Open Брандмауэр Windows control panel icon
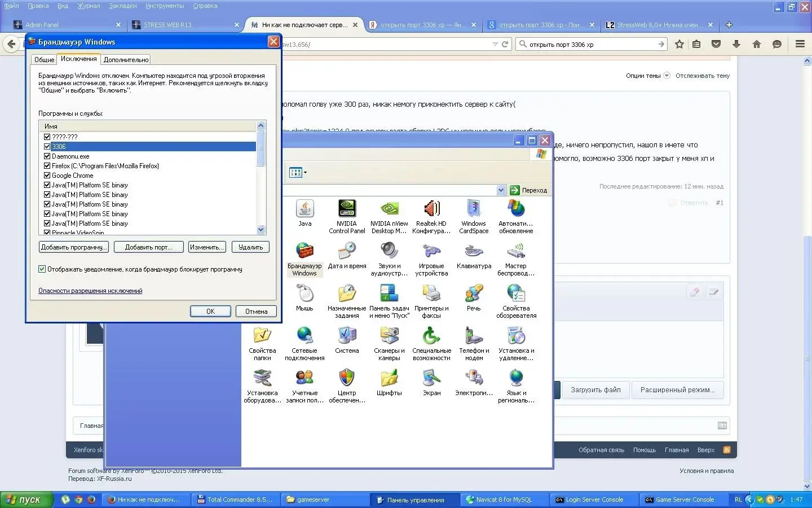The height and width of the screenshot is (508, 812). point(304,259)
